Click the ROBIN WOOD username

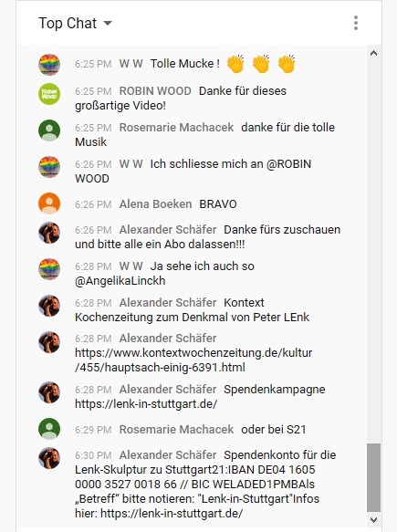155,91
